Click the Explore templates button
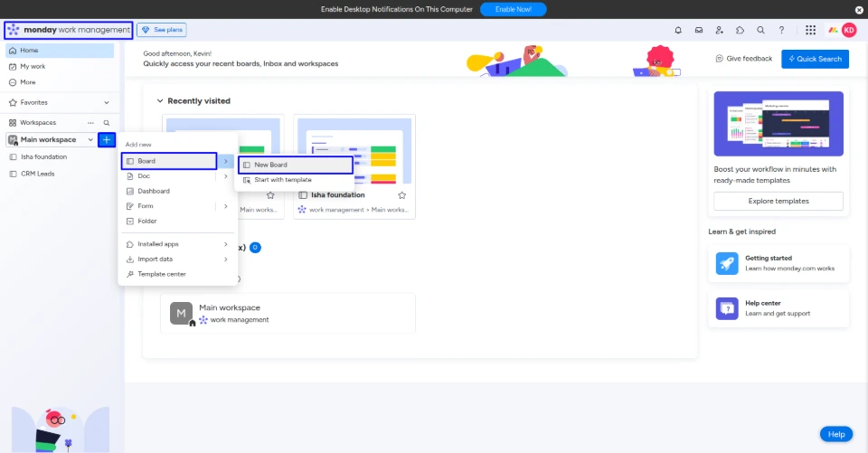Viewport: 868px width, 453px height. tap(778, 201)
